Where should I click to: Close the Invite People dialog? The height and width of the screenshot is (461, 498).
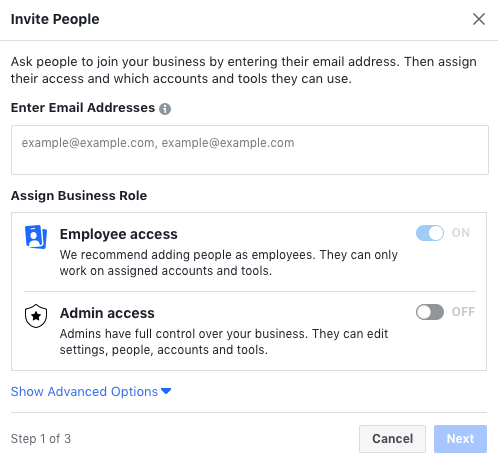pos(479,19)
